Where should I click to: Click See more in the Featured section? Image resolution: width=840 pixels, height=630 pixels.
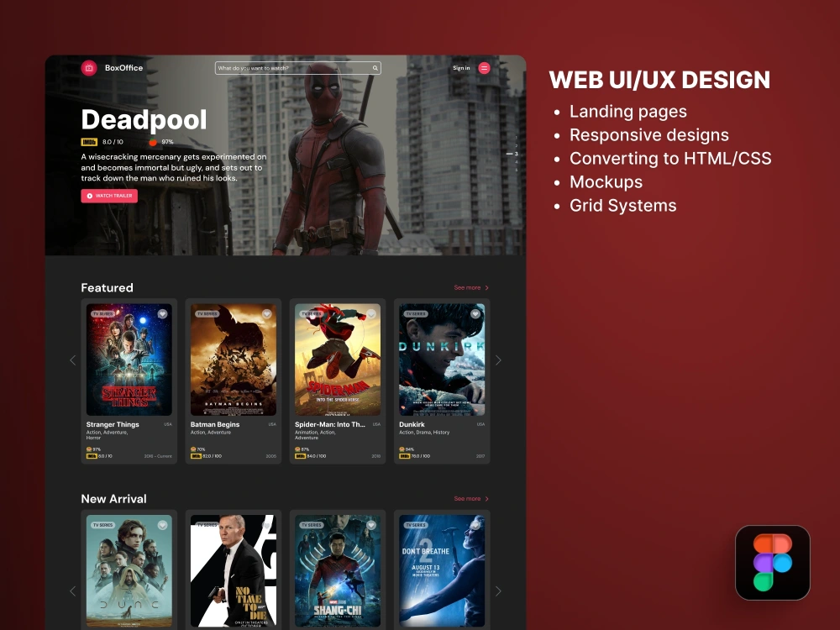pos(471,287)
